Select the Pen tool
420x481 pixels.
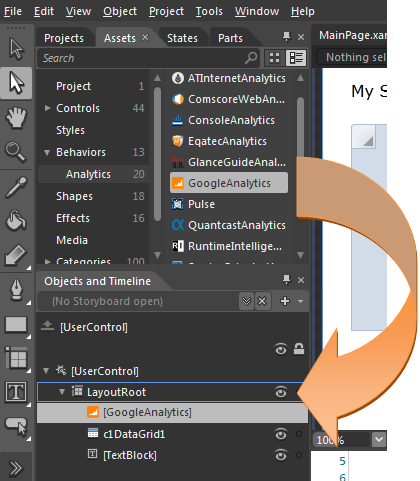pyautogui.click(x=16, y=289)
